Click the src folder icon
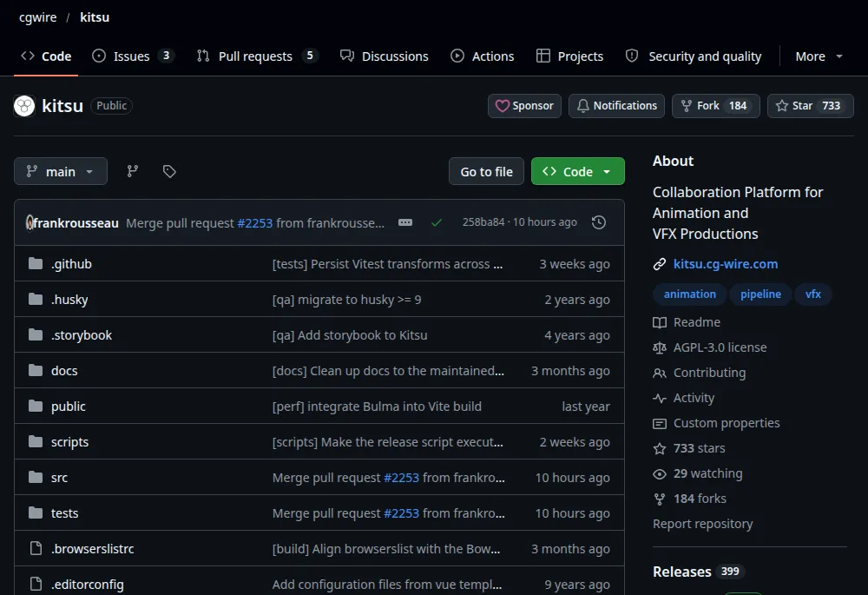Image resolution: width=868 pixels, height=595 pixels. [x=36, y=477]
